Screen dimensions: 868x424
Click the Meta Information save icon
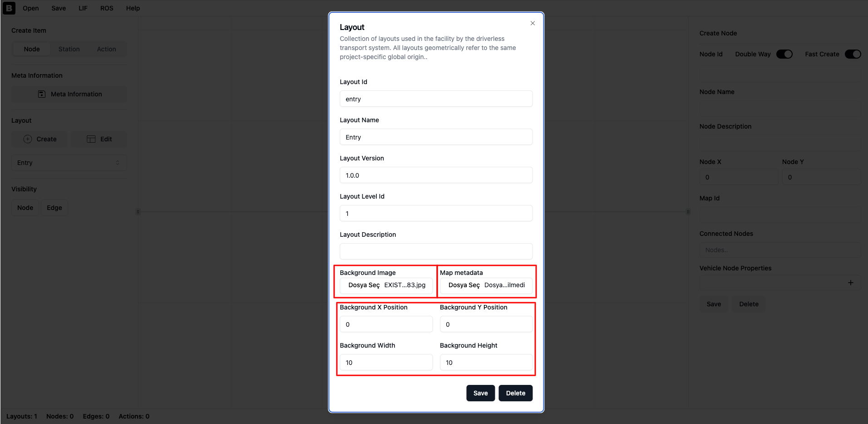click(x=42, y=94)
